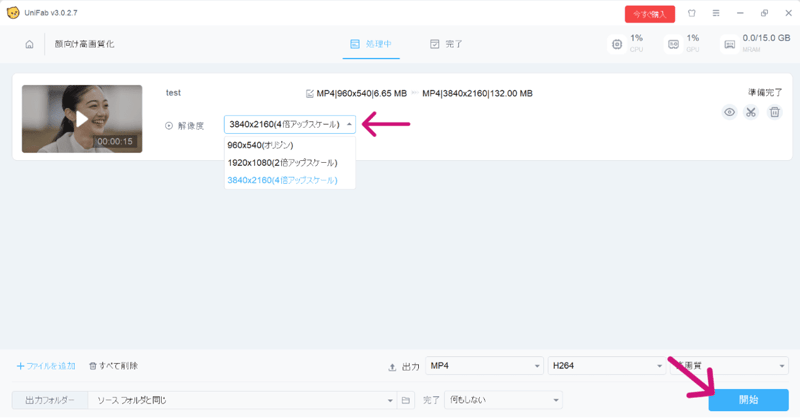Open the H264 codec dropdown

tap(607, 366)
